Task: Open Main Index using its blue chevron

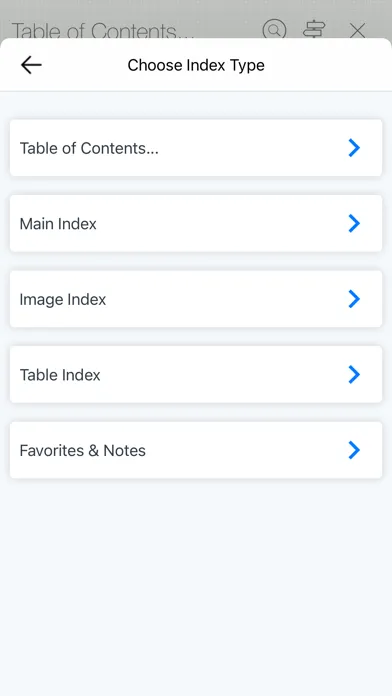Action: pos(354,223)
